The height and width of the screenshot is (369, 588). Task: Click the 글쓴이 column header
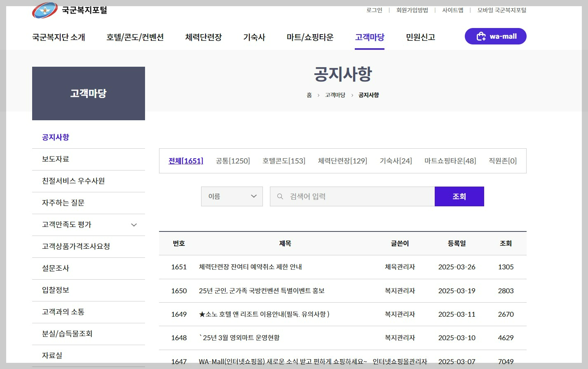(400, 243)
